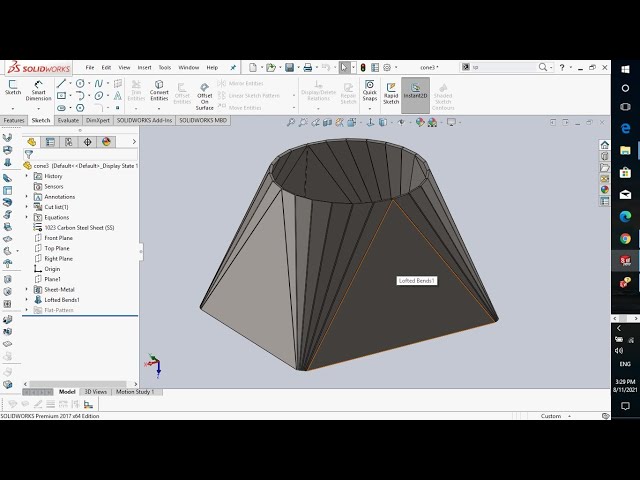Expand the Flat-Pattern tree node

click(27, 310)
